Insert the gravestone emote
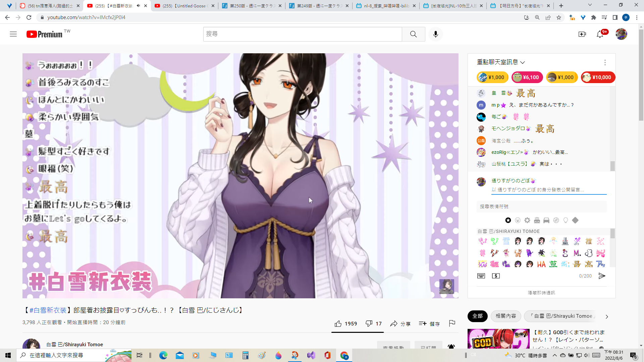 coord(565,241)
